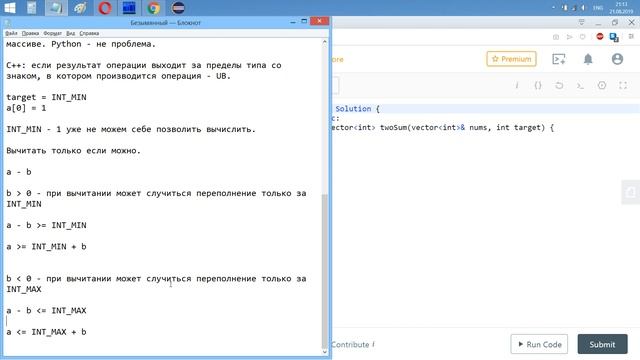Open the editor terminal shortcut icon
This screenshot has width=640, height=360.
click(x=580, y=85)
